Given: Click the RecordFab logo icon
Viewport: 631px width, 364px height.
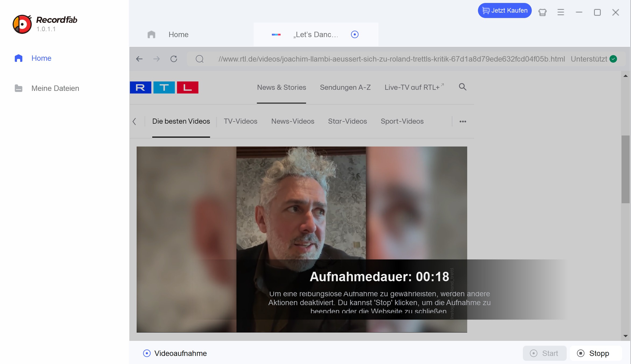Looking at the screenshot, I should [22, 24].
